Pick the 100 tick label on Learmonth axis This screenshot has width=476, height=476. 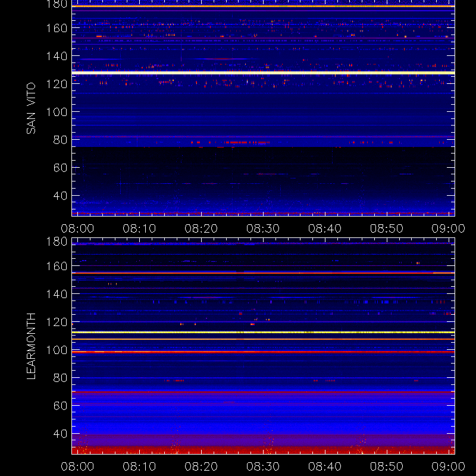tap(57, 350)
